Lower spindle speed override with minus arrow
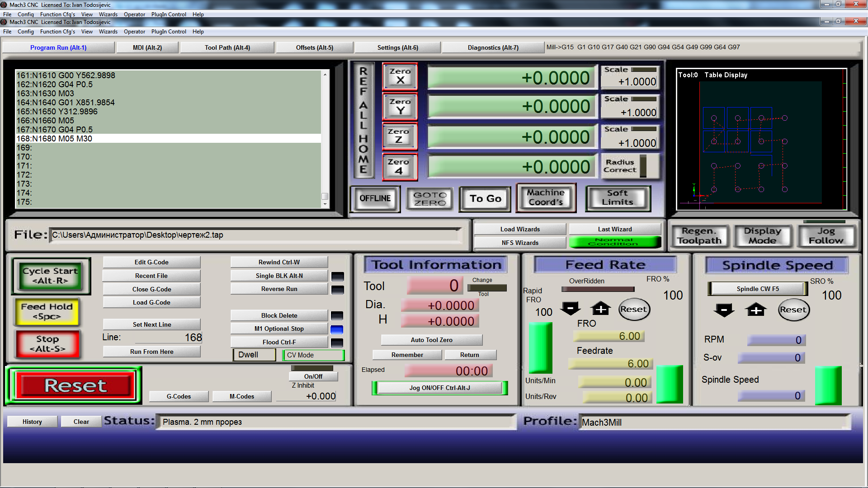868x488 pixels. coord(724,310)
